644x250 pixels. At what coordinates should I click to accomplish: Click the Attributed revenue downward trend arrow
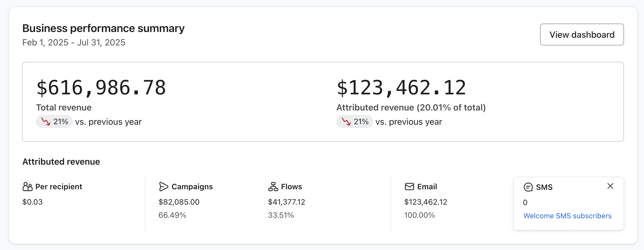(x=346, y=121)
